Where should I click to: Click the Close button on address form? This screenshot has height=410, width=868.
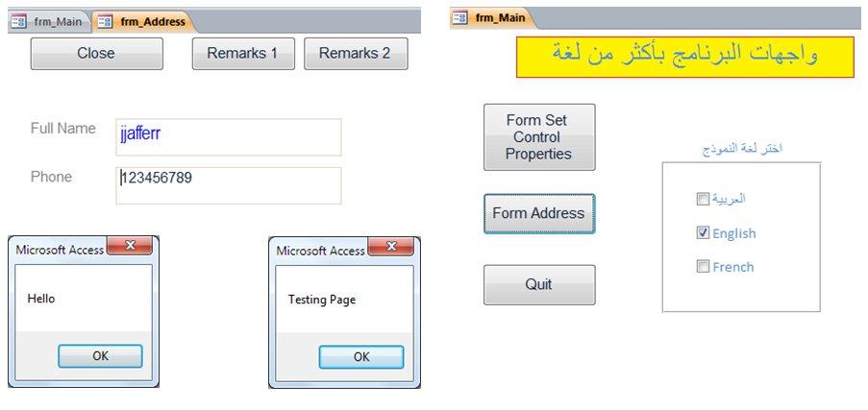[96, 54]
